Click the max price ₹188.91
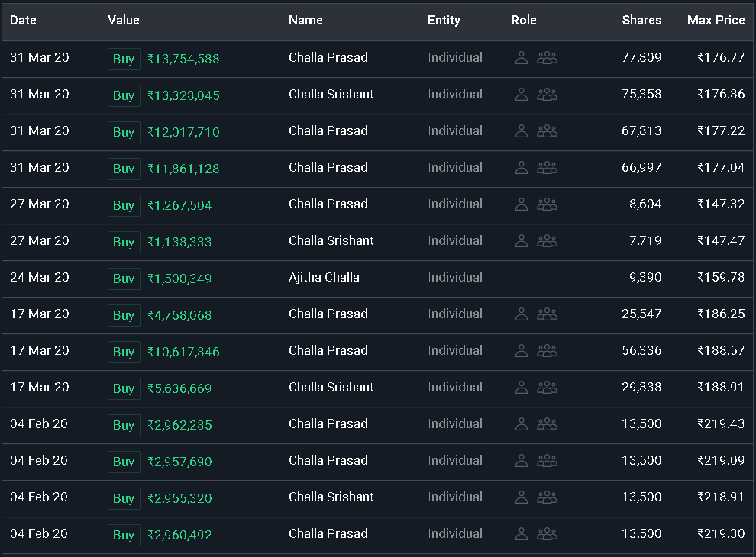 (722, 388)
